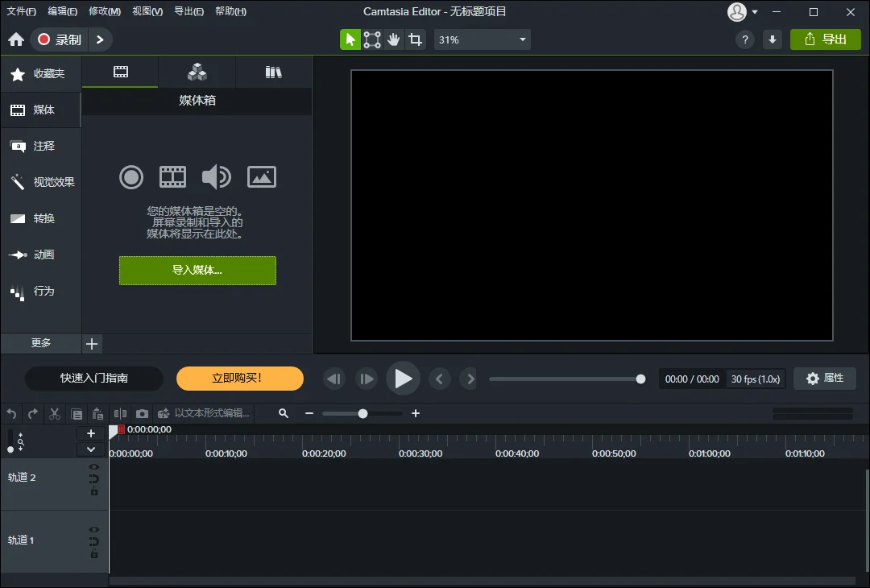Viewport: 870px width, 588px height.
Task: Redo the last action
Action: pyautogui.click(x=33, y=413)
